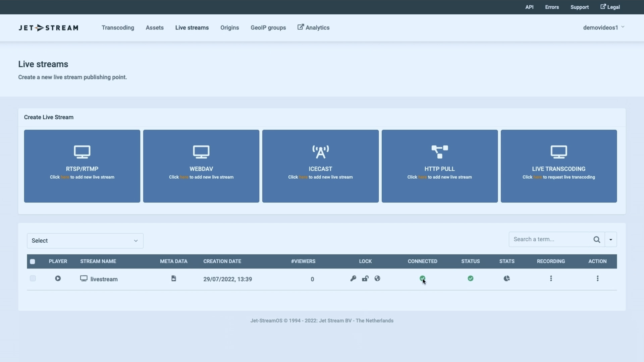
Task: Switch to the Transcoding section
Action: coord(118,27)
